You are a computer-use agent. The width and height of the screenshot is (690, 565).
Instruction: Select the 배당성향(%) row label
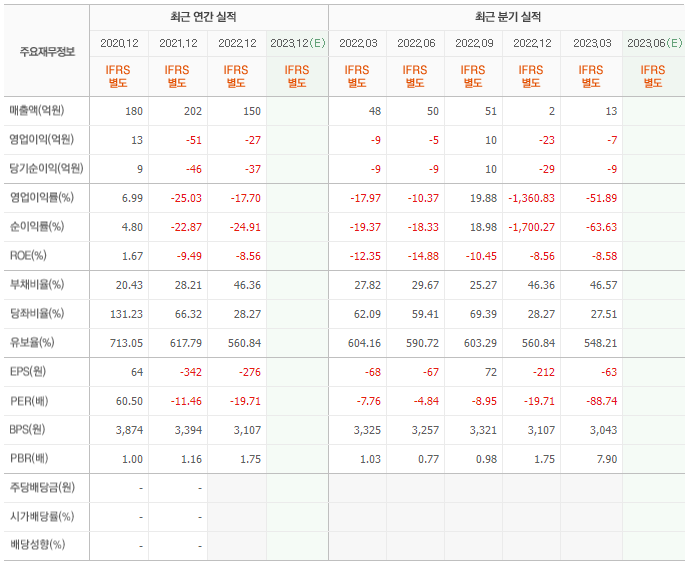[37, 545]
